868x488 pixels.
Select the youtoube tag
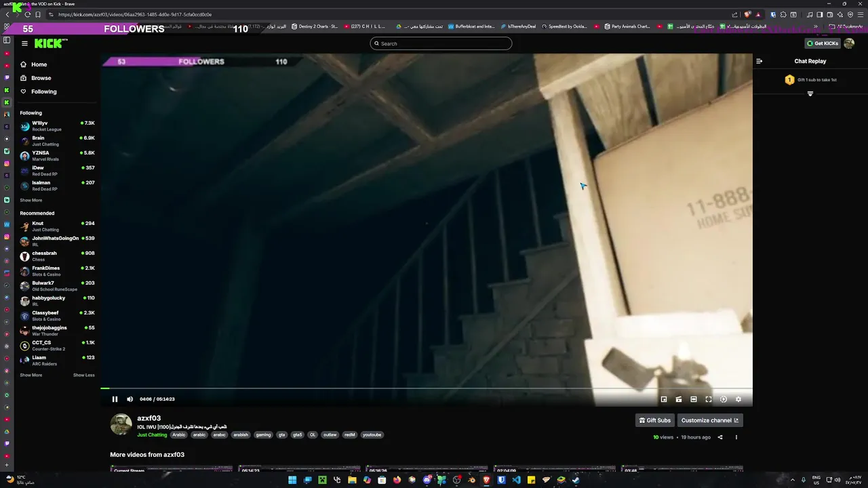[372, 435]
